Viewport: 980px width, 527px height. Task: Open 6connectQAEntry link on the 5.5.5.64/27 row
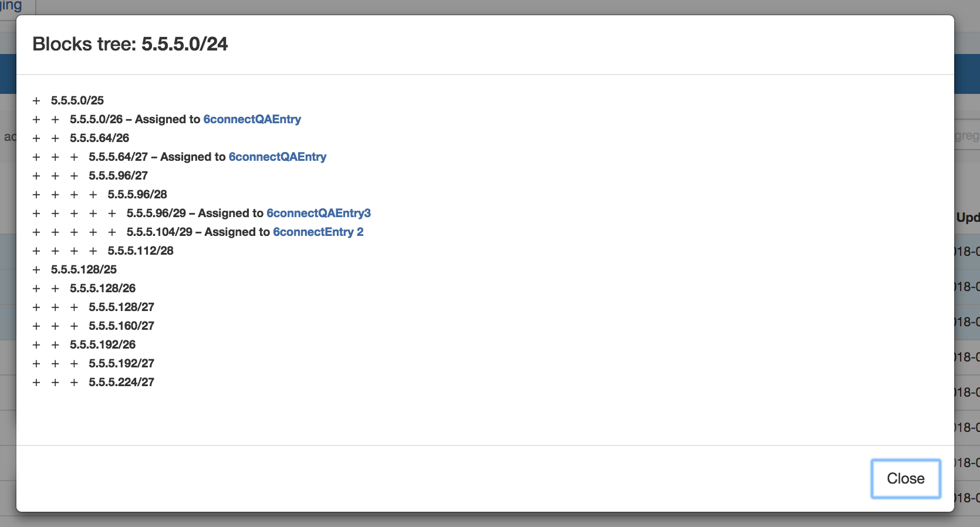(277, 157)
